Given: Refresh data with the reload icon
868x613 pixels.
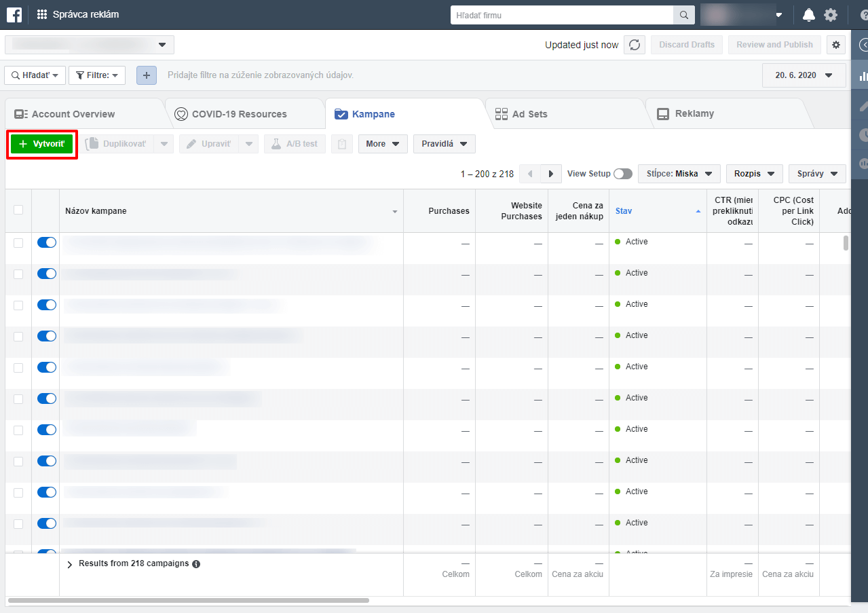Looking at the screenshot, I should click(635, 45).
